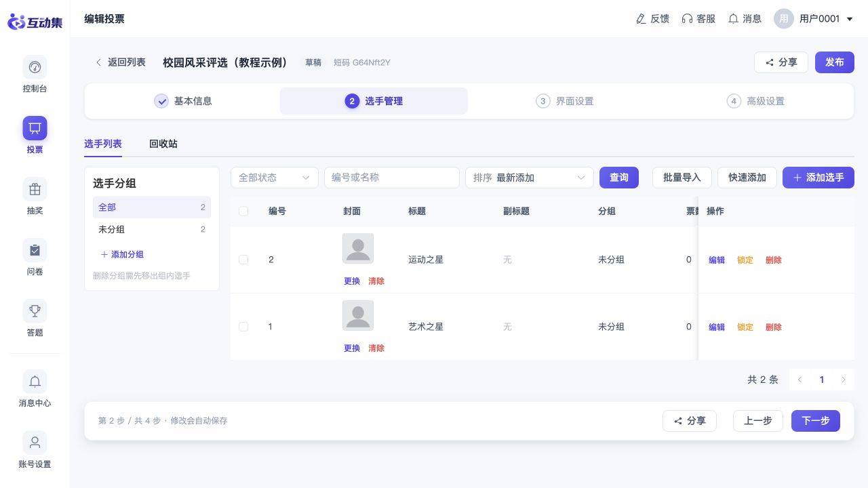
Task: Select the 未分组 group in 选手分组
Action: 152,230
